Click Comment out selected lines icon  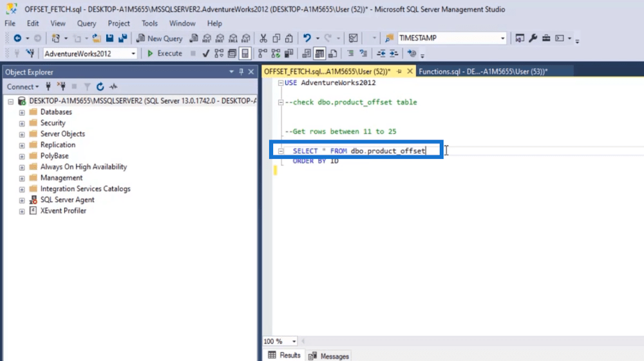(350, 53)
